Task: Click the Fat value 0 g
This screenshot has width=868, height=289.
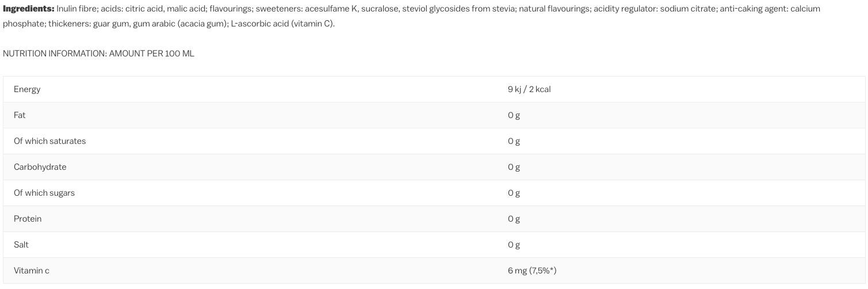Action: [514, 115]
